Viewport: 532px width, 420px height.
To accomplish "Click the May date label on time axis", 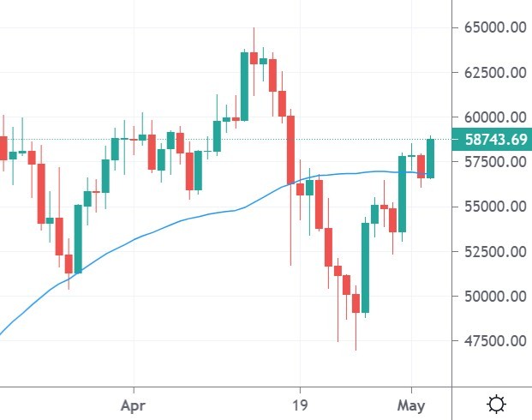I will pyautogui.click(x=413, y=404).
